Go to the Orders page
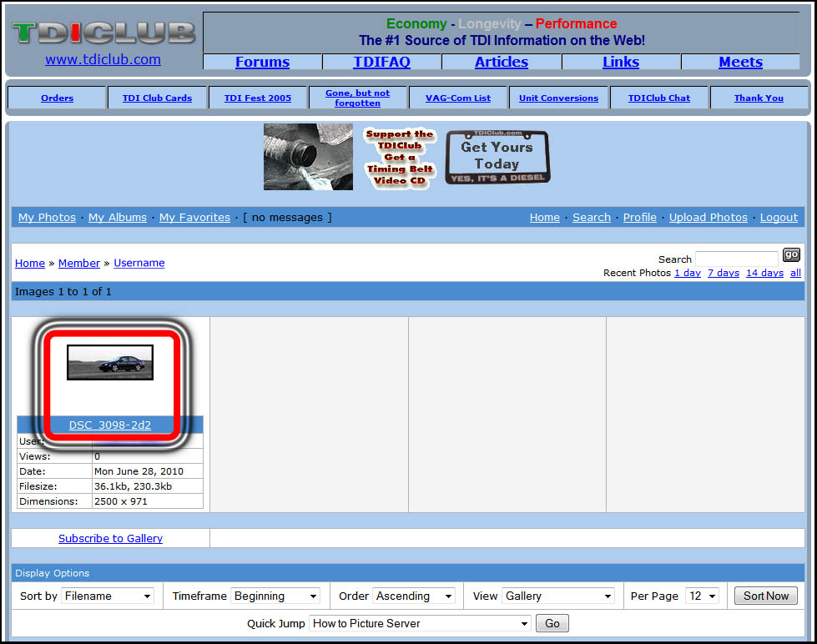 [58, 98]
